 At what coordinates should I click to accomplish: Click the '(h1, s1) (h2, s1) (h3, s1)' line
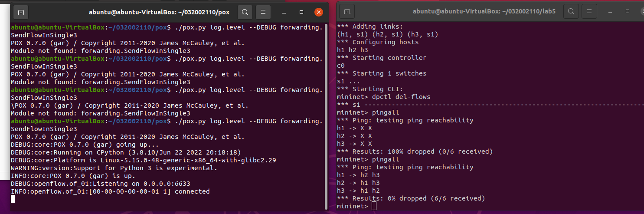click(388, 35)
